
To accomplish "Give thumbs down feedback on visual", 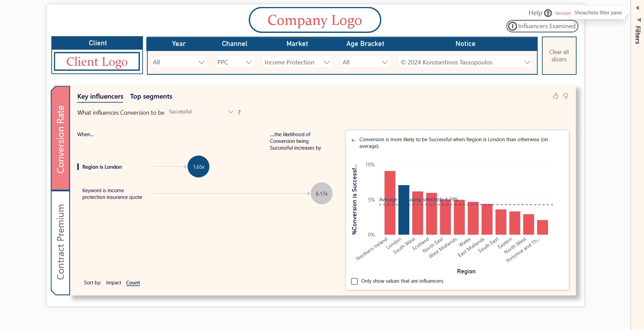I will pyautogui.click(x=566, y=96).
